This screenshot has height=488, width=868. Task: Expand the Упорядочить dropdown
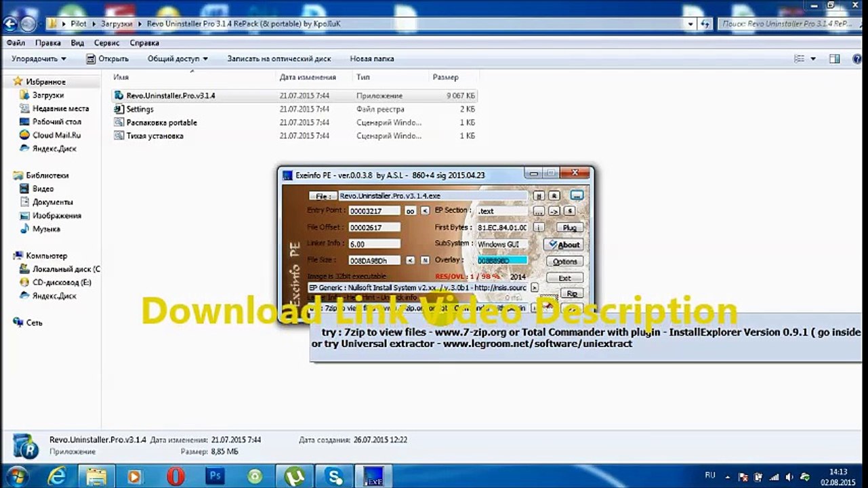pos(39,59)
